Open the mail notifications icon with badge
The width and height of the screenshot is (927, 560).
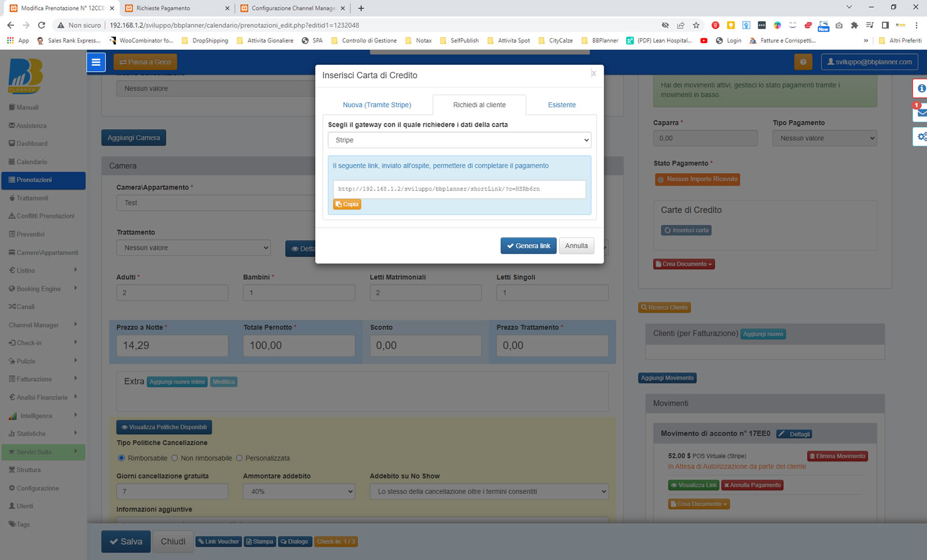point(921,112)
